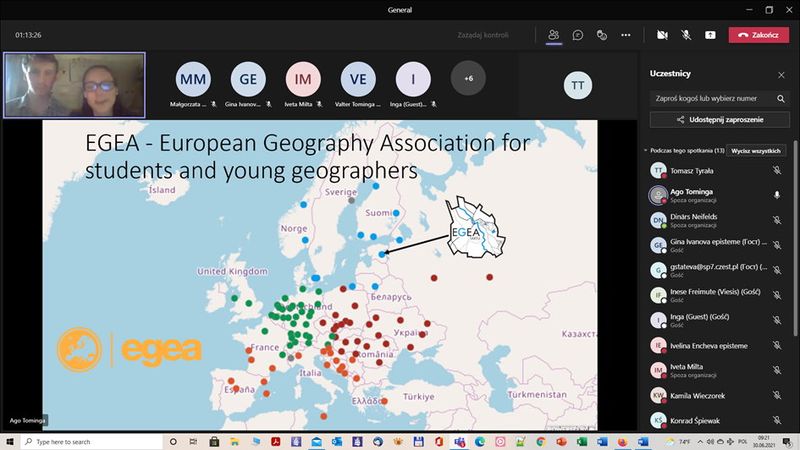Turn on the camera in meeting toolbar
The height and width of the screenshot is (450, 800).
point(662,35)
